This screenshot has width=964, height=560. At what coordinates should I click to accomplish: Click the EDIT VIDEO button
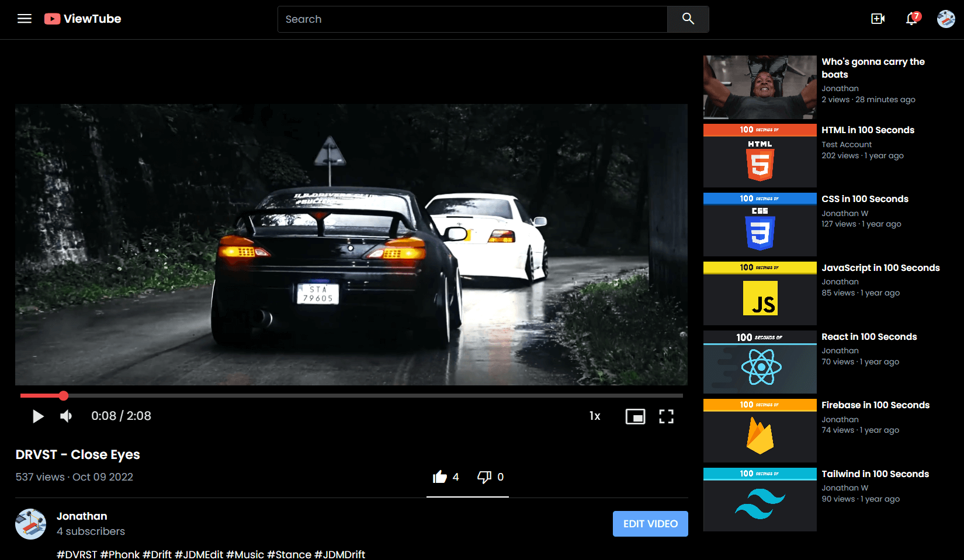(650, 524)
